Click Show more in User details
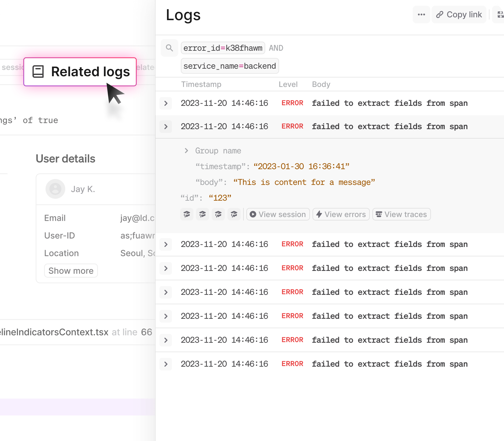The image size is (504, 441). coord(71,271)
